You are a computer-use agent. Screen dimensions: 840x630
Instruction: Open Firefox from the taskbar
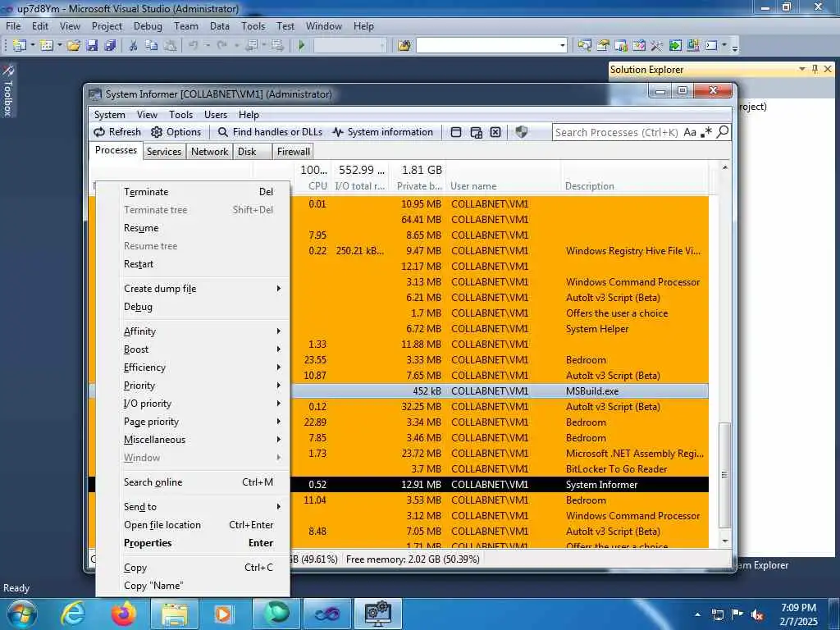point(123,614)
